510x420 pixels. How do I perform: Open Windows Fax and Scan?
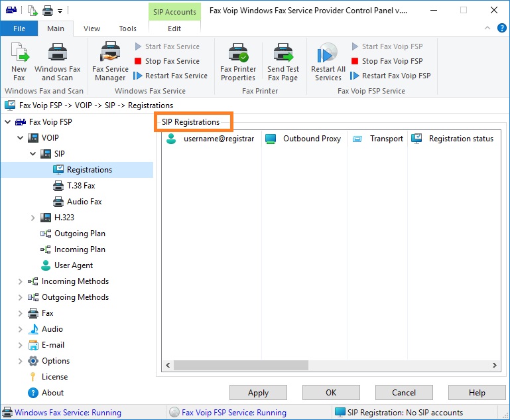tap(57, 62)
